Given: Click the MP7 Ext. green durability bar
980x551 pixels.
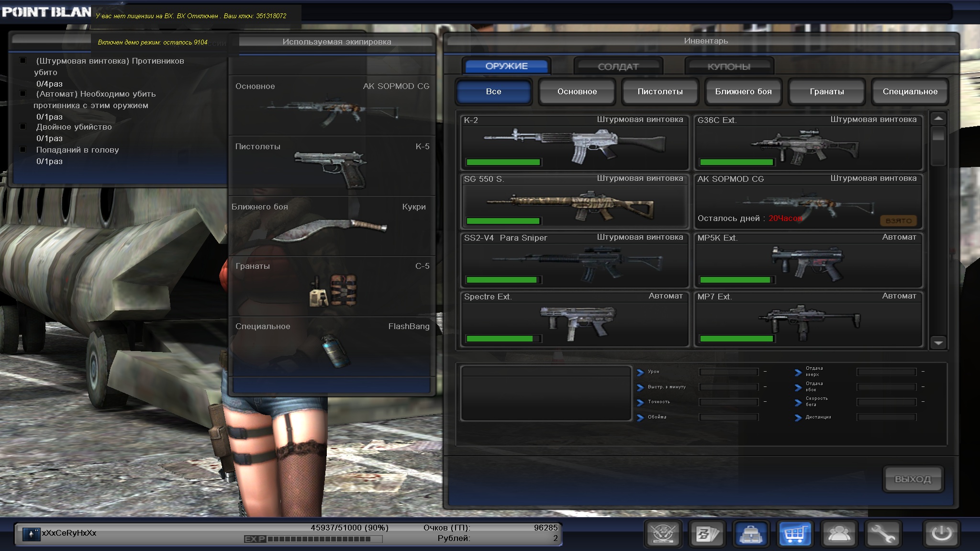Looking at the screenshot, I should point(736,339).
